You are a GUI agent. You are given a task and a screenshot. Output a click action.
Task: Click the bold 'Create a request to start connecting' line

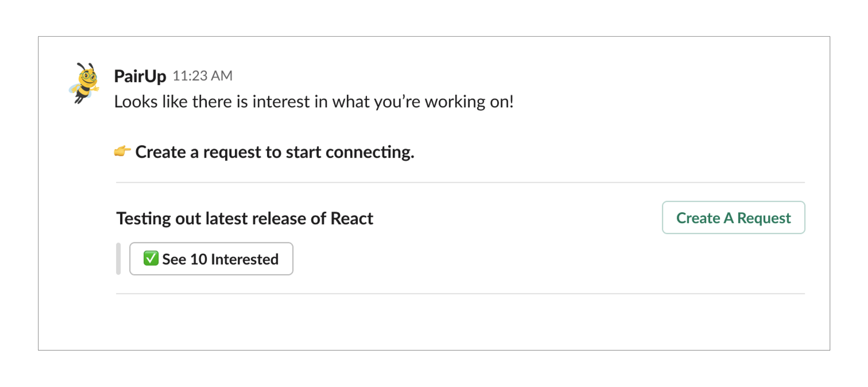(x=274, y=152)
